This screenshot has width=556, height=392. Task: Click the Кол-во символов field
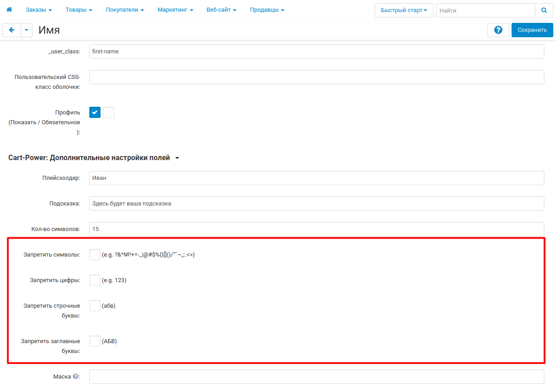click(317, 229)
